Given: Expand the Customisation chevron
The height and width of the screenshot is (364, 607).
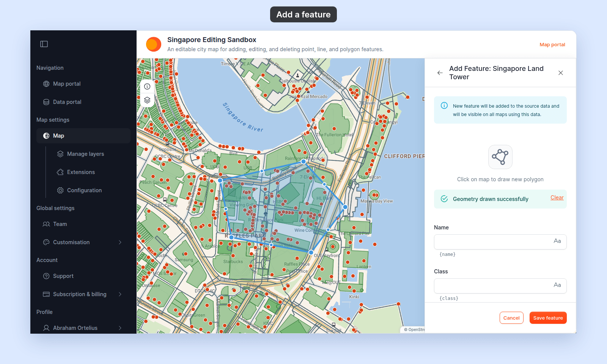Looking at the screenshot, I should [x=120, y=242].
